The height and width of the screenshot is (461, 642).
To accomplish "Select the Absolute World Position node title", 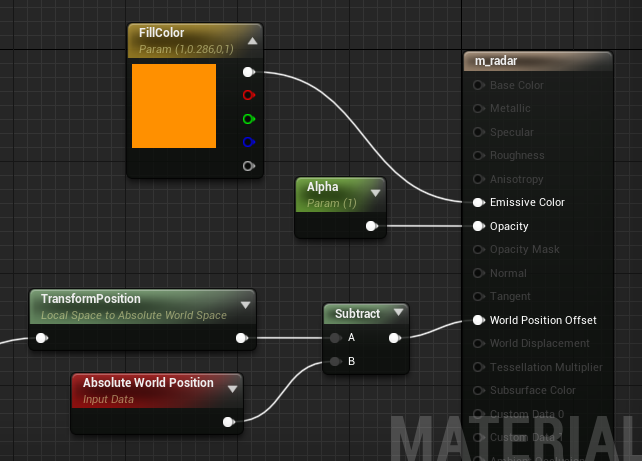I will click(148, 382).
